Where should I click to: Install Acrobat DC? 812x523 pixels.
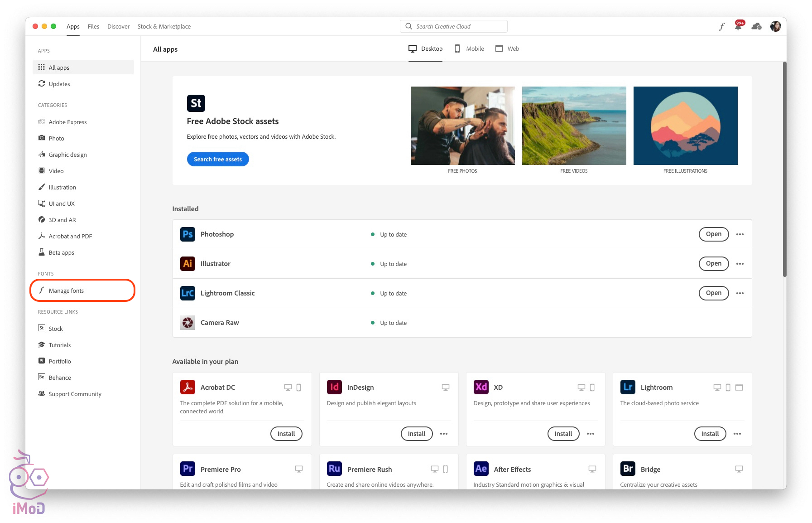click(286, 434)
